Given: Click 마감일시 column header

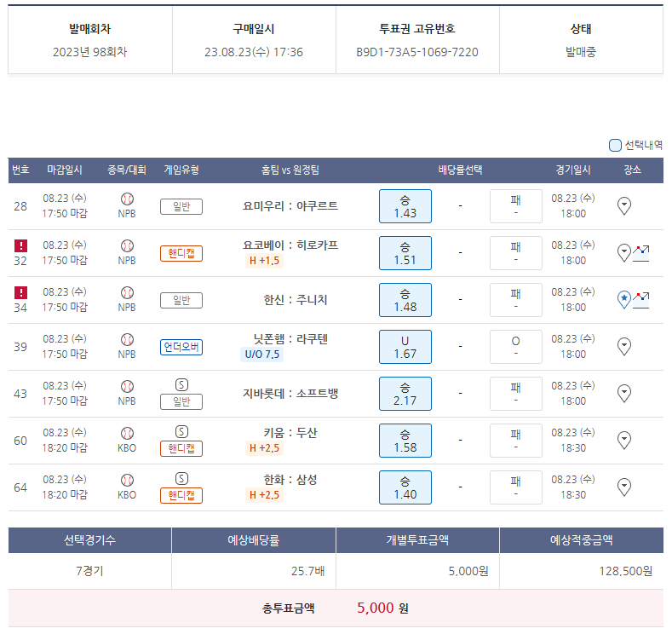Looking at the screenshot, I should pos(65,170).
